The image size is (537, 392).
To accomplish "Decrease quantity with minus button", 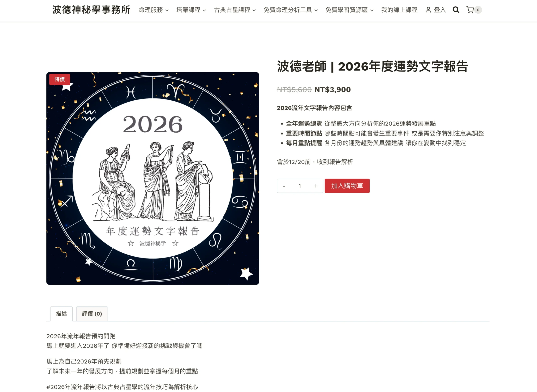I will point(284,186).
